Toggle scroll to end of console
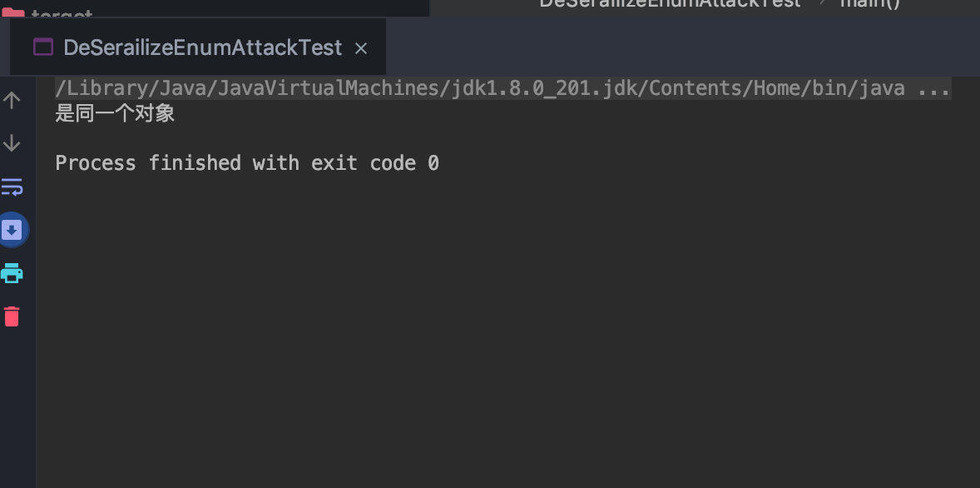The image size is (980, 488). point(12,230)
